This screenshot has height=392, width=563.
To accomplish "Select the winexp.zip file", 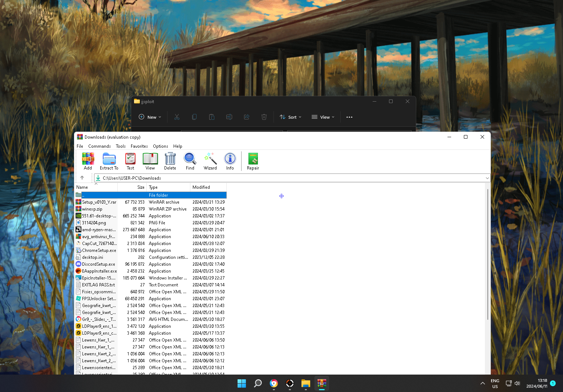I will pos(92,209).
